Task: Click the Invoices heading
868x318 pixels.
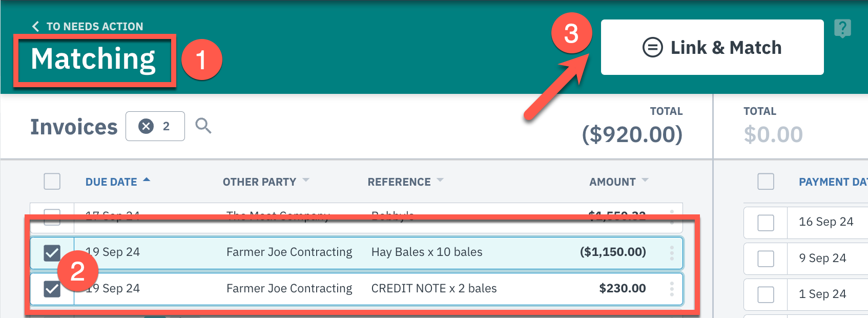Action: click(73, 126)
